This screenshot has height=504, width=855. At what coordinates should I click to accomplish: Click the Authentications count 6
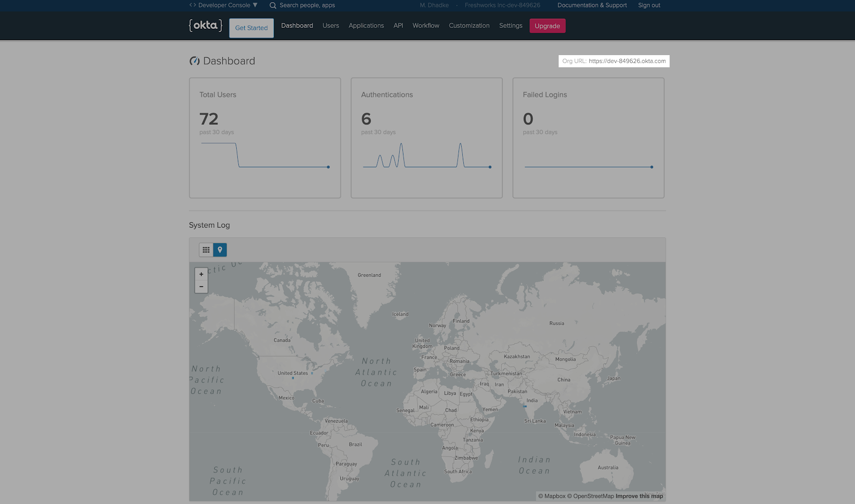(x=366, y=119)
